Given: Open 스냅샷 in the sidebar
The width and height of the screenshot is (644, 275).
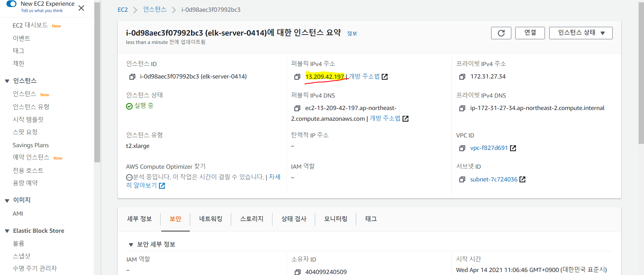Looking at the screenshot, I should (22, 256).
